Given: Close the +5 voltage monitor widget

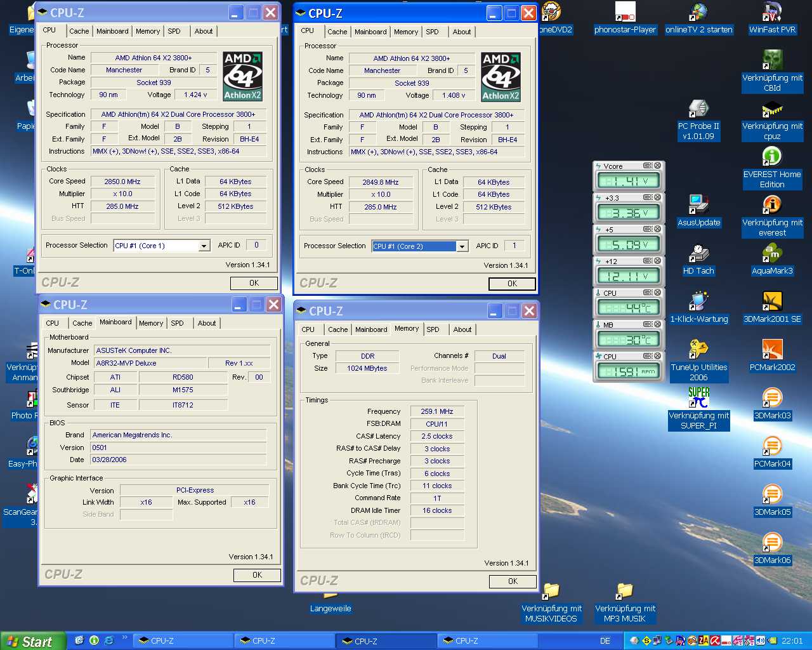Looking at the screenshot, I should [657, 229].
